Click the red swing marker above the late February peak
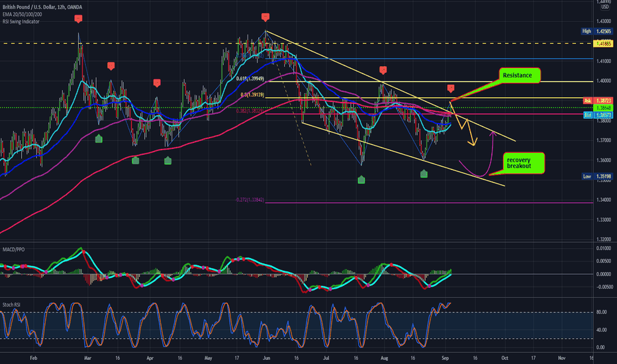 (x=78, y=19)
